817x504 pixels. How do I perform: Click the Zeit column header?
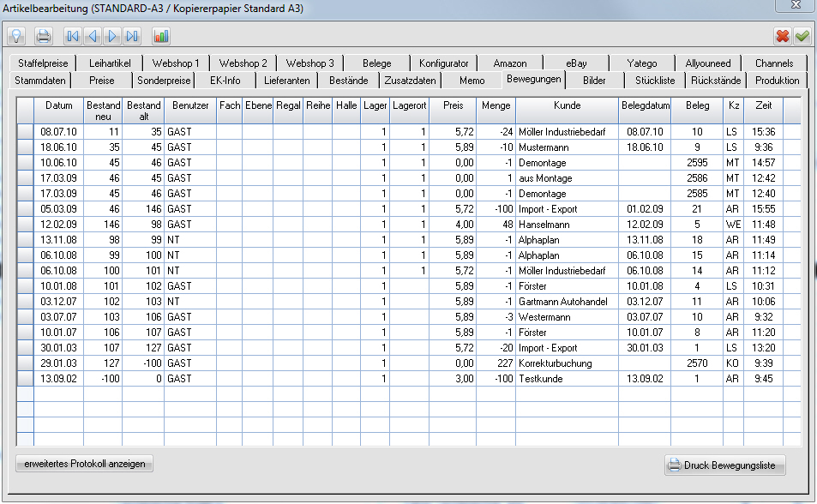pos(764,111)
